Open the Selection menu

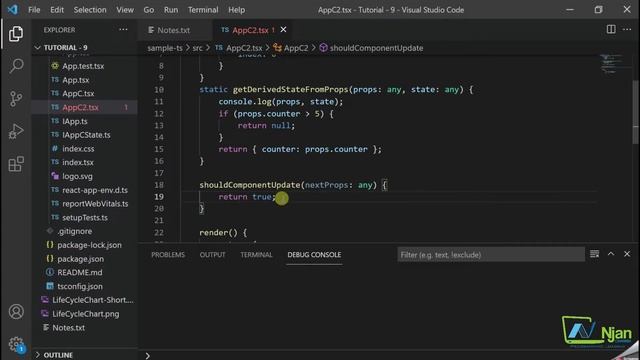pos(90,10)
